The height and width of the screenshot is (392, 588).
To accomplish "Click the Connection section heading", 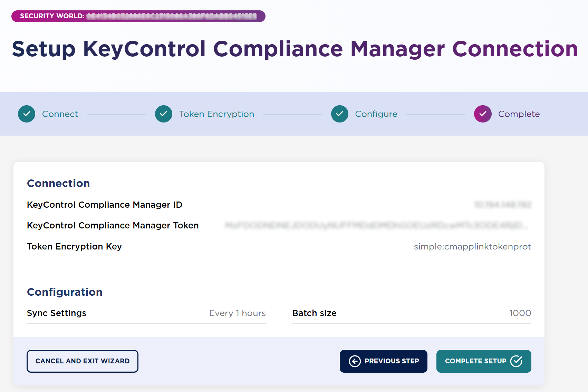I will point(58,183).
